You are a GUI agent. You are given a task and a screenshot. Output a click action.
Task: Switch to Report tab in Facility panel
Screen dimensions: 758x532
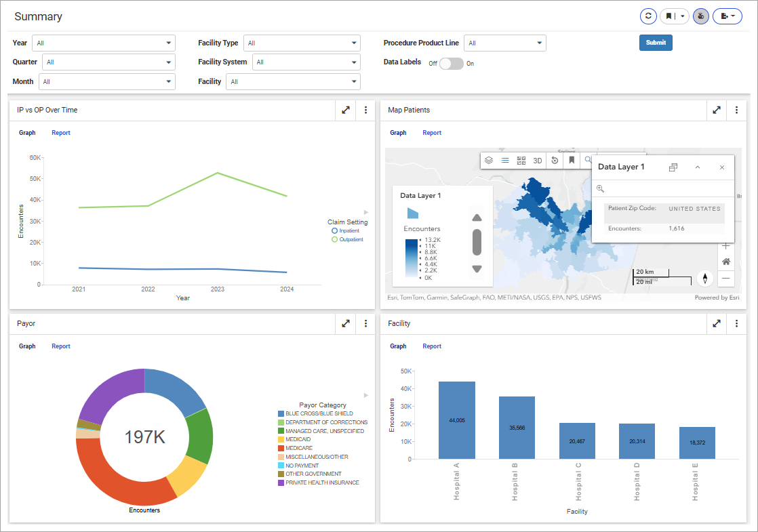click(432, 346)
